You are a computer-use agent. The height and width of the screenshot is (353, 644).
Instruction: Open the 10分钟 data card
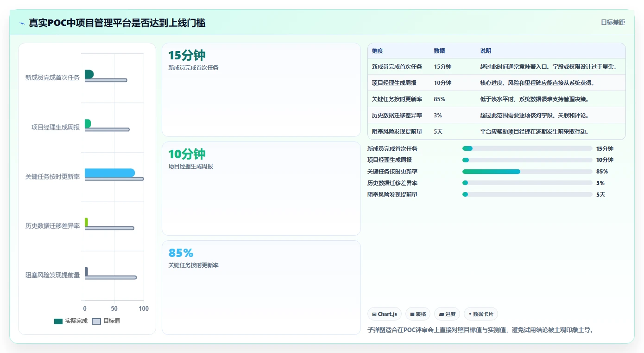(261, 189)
